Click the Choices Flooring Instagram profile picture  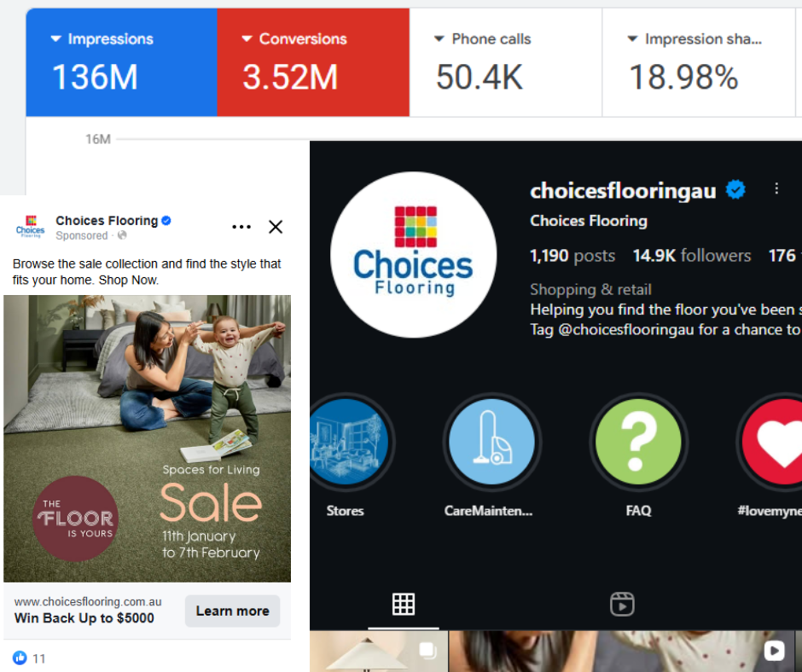(x=413, y=255)
